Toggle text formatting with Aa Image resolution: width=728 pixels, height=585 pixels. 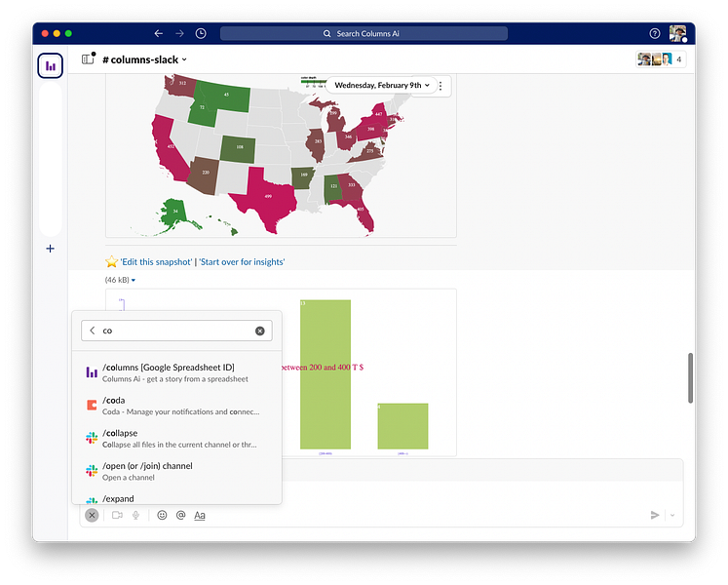pos(200,515)
